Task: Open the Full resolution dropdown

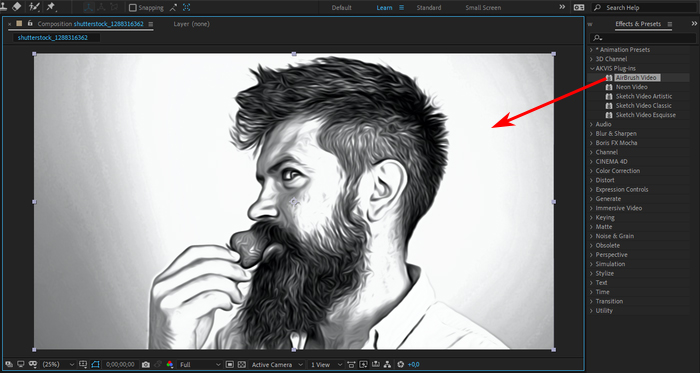Action: [199, 365]
